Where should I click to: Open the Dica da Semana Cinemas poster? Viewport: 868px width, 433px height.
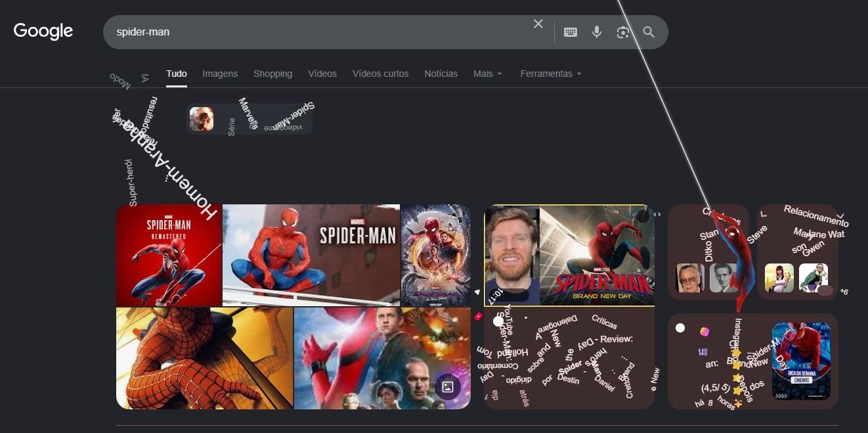click(801, 361)
